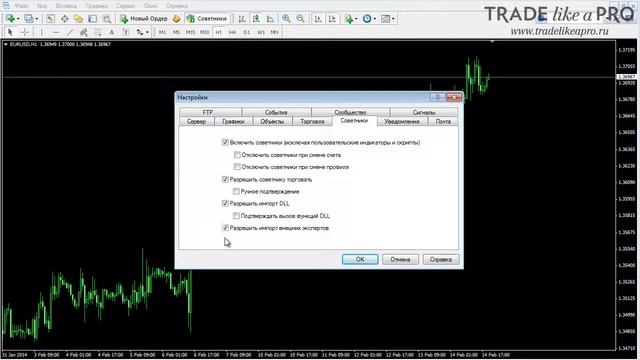Screen dimensions: 640x360
Task: Toggle the Terminal window icon
Action: (x=93, y=19)
